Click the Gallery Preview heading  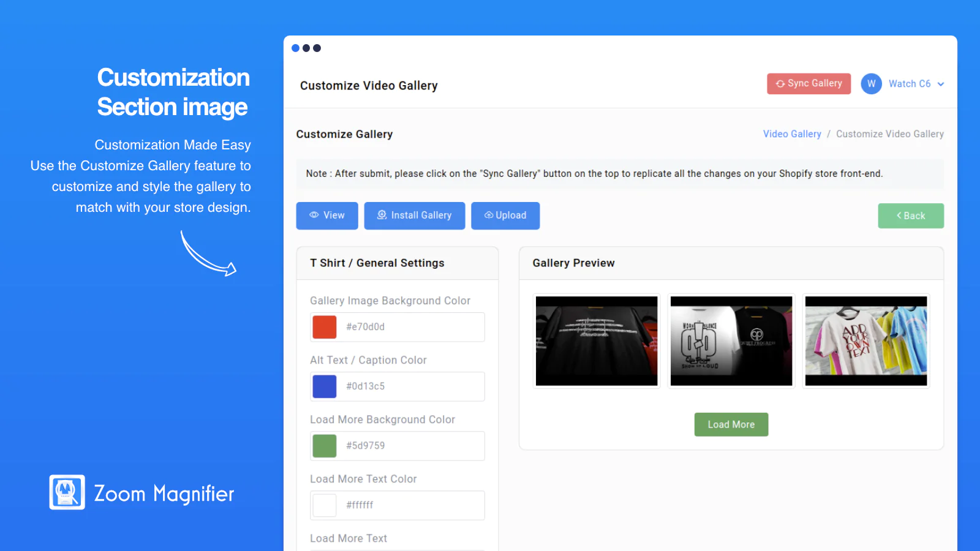tap(573, 263)
